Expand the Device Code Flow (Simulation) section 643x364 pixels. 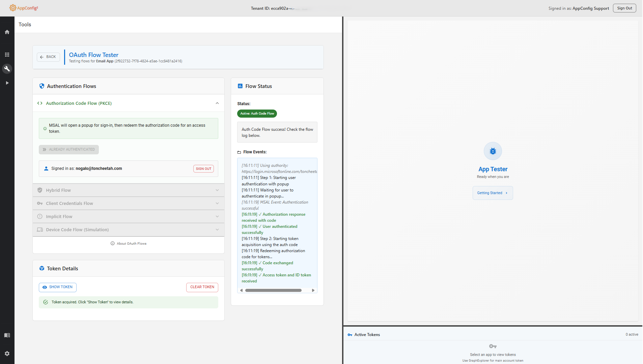click(128, 230)
